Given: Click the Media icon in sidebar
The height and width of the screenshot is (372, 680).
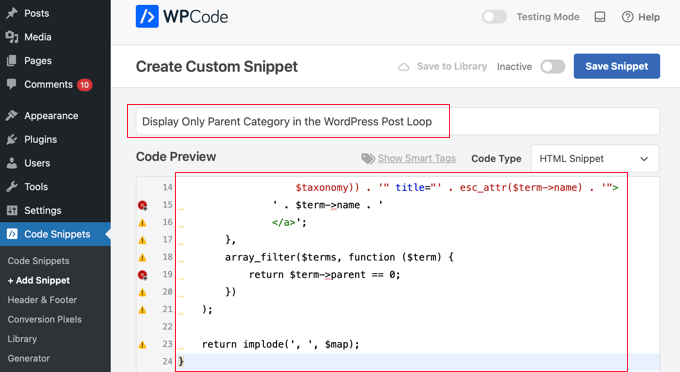Looking at the screenshot, I should 12,37.
